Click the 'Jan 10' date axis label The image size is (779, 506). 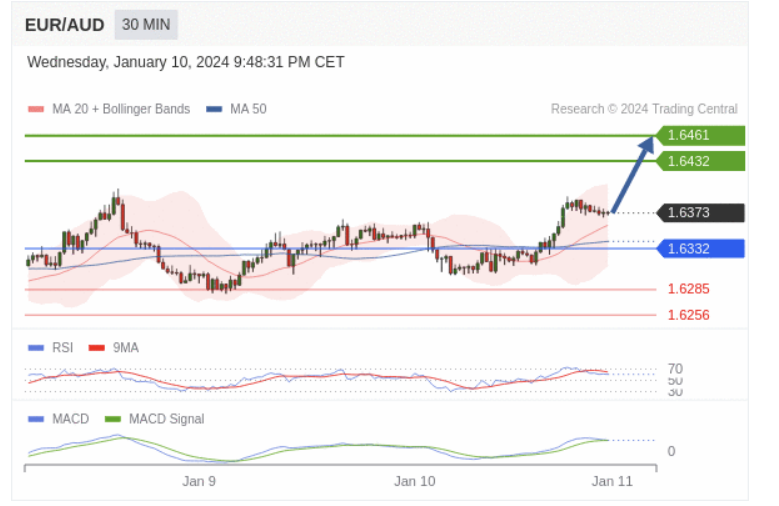414,481
